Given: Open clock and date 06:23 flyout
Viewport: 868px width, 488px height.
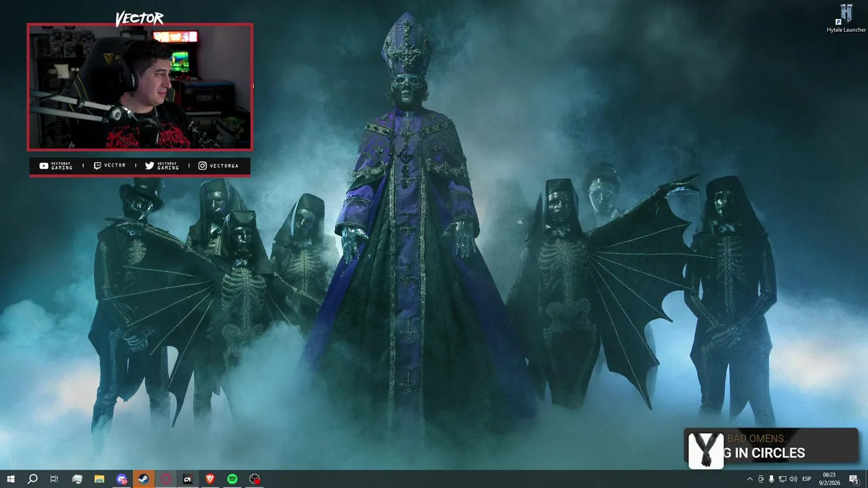Looking at the screenshot, I should [830, 479].
